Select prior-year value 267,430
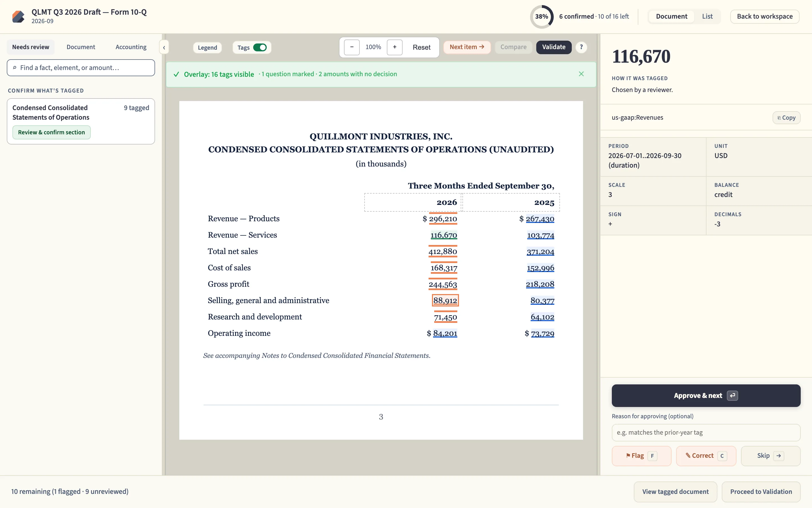The width and height of the screenshot is (812, 508). 540,219
